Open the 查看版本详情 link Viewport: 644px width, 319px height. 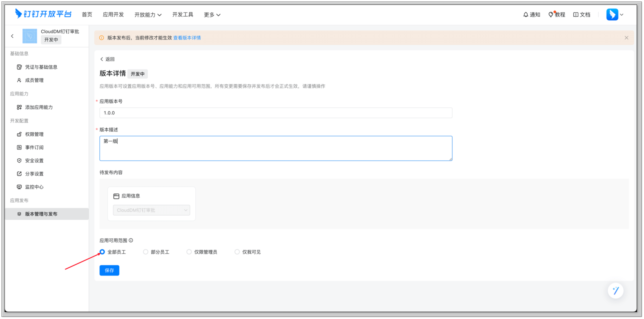point(187,38)
